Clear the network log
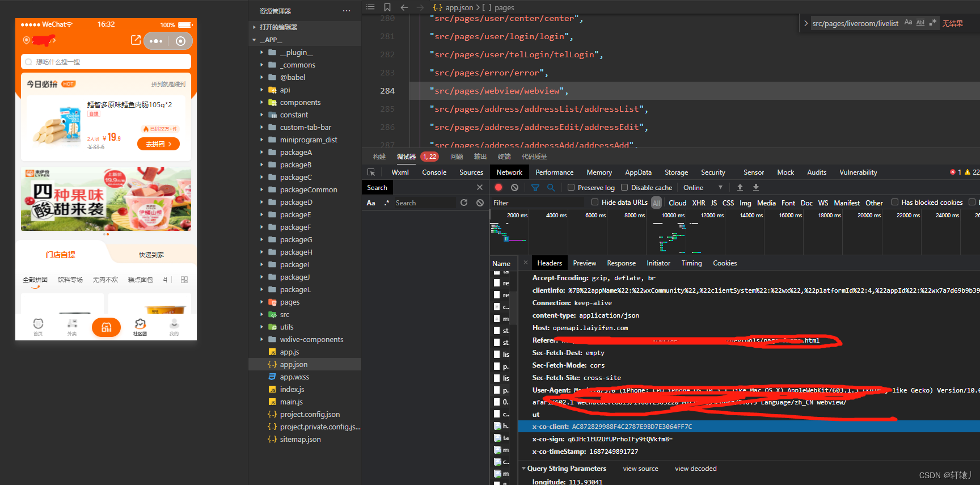 514,187
